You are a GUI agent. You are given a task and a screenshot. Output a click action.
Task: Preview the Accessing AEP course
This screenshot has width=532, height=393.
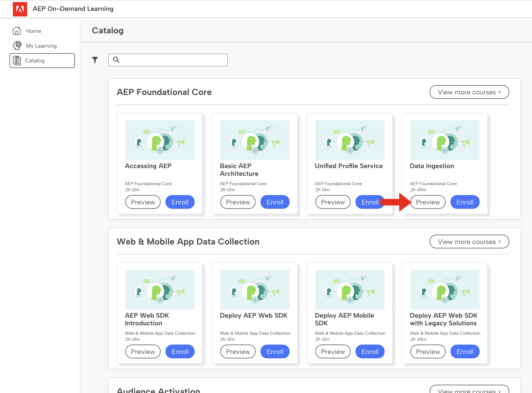(x=143, y=202)
